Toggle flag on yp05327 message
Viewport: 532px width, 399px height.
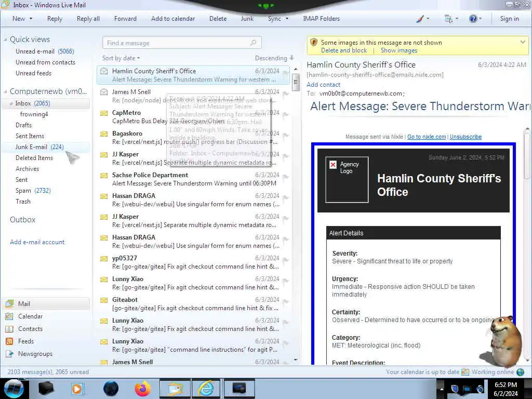point(285,260)
